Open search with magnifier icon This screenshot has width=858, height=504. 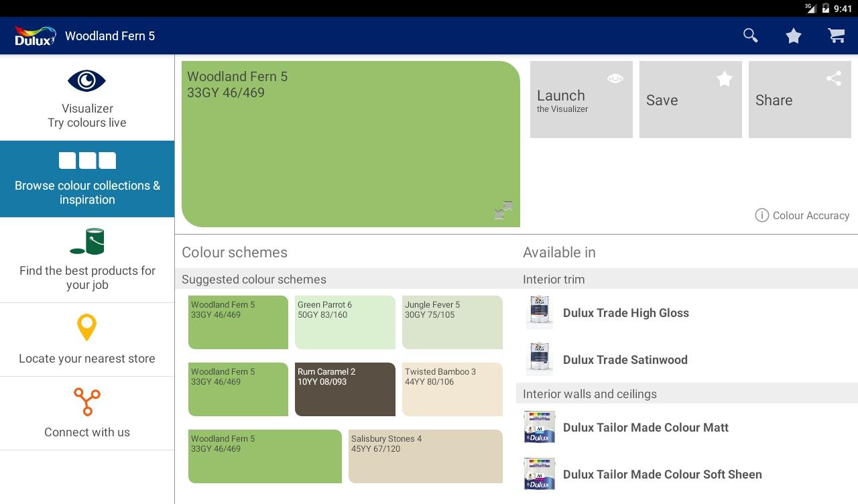751,36
